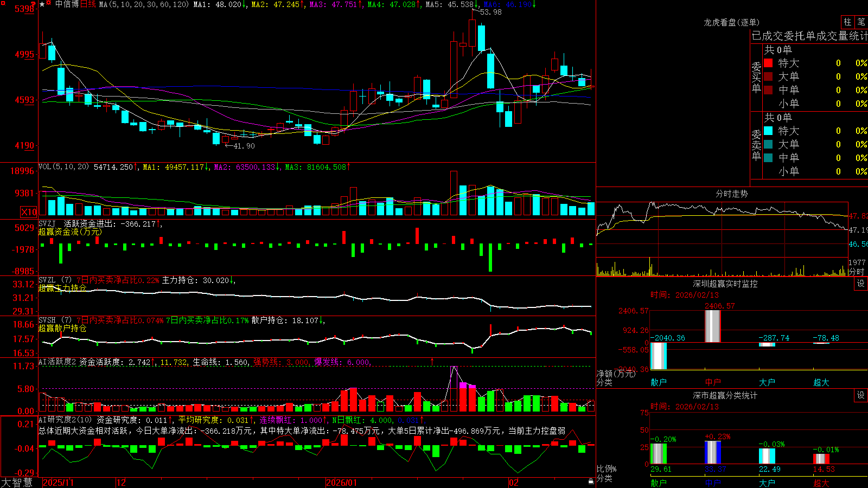
Task: Open VOL(5,10,20) indicator parameters
Action: [63, 167]
